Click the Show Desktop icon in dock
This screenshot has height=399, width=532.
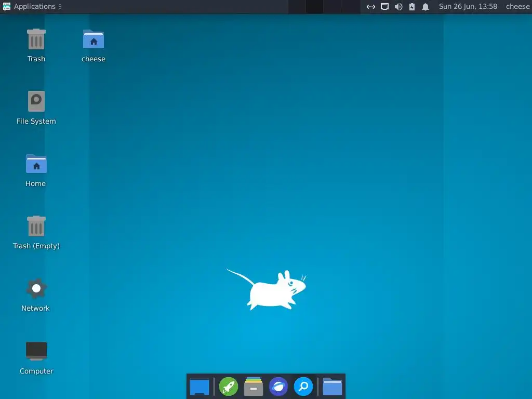(x=199, y=387)
